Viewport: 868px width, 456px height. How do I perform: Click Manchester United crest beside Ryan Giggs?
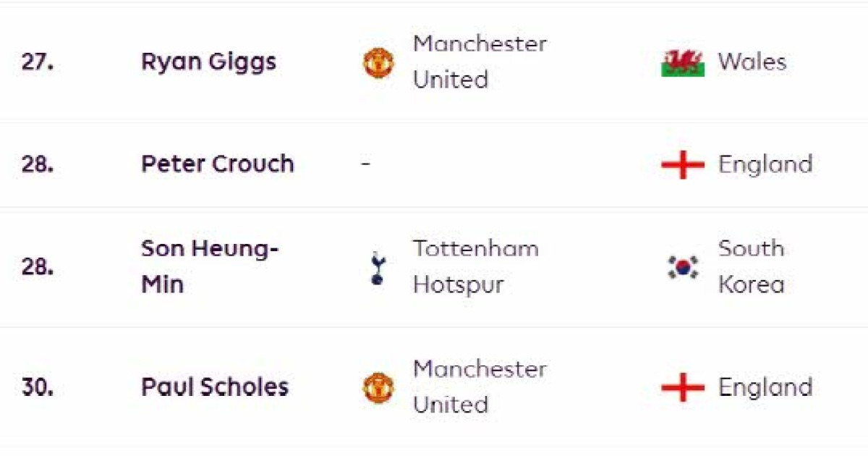[x=378, y=63]
